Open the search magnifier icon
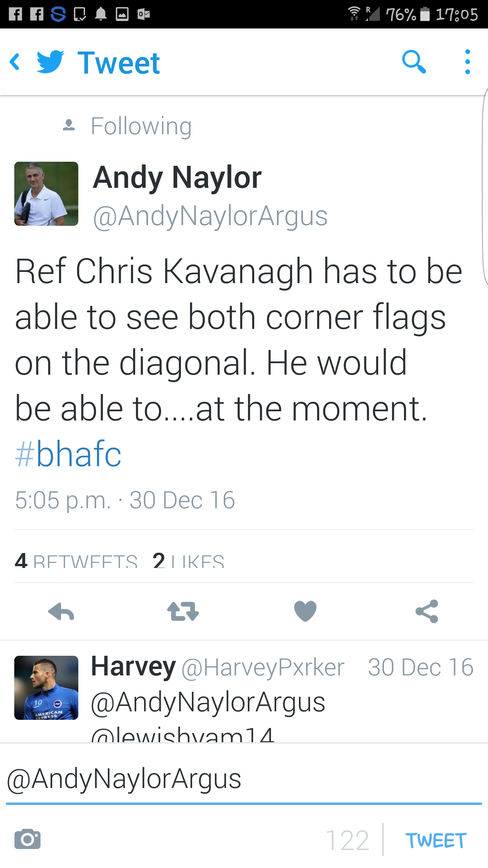Screen dimensions: 488x868 coord(414,62)
